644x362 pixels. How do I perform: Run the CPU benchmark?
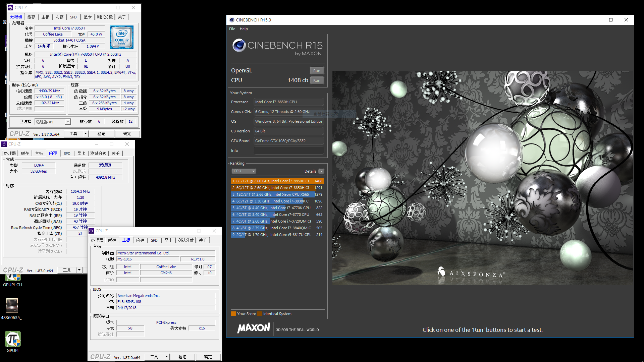point(317,80)
